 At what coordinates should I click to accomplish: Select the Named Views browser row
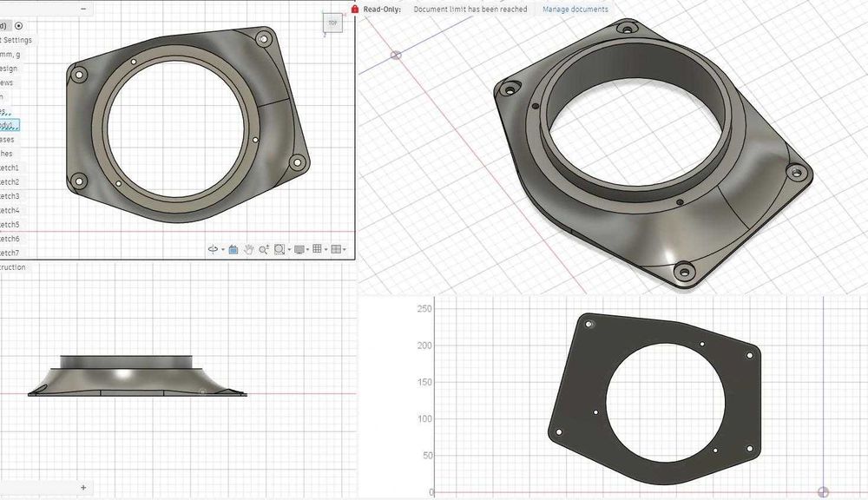[7, 82]
